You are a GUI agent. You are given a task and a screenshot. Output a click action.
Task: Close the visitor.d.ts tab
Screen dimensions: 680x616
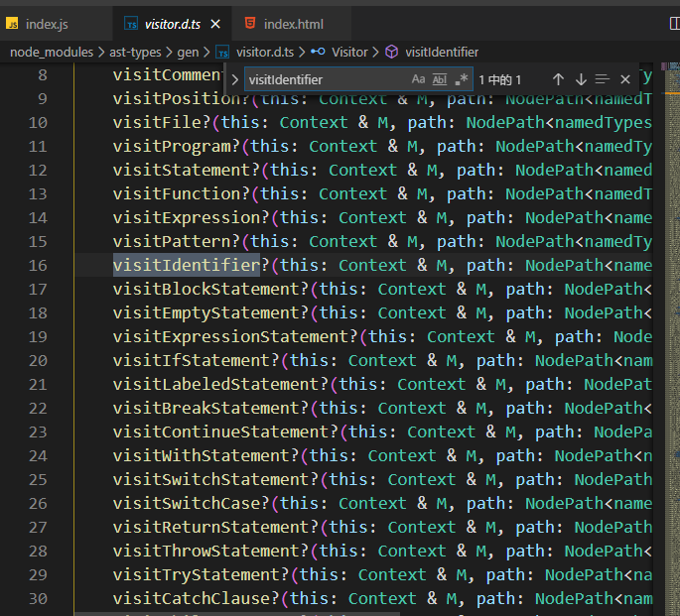click(215, 24)
